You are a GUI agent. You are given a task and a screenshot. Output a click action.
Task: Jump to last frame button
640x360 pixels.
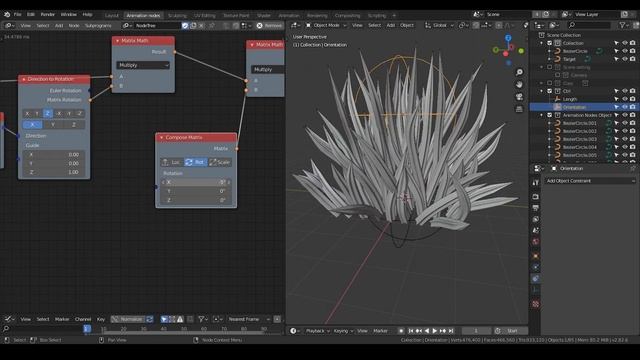pos(451,331)
